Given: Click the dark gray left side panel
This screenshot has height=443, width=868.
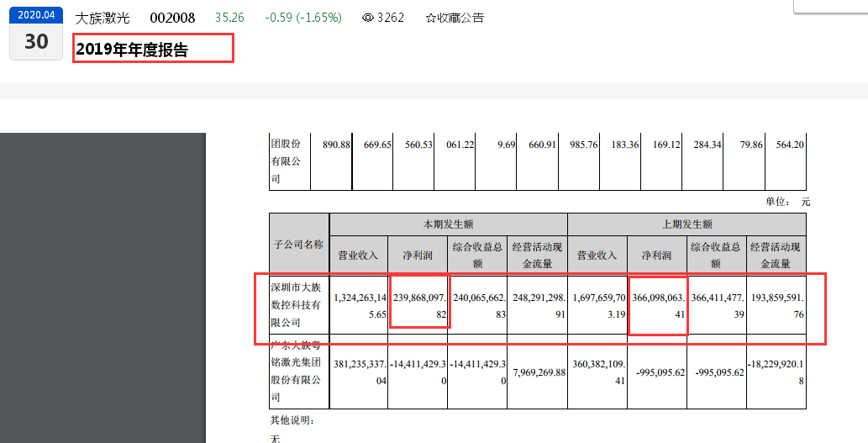Looking at the screenshot, I should (x=103, y=286).
